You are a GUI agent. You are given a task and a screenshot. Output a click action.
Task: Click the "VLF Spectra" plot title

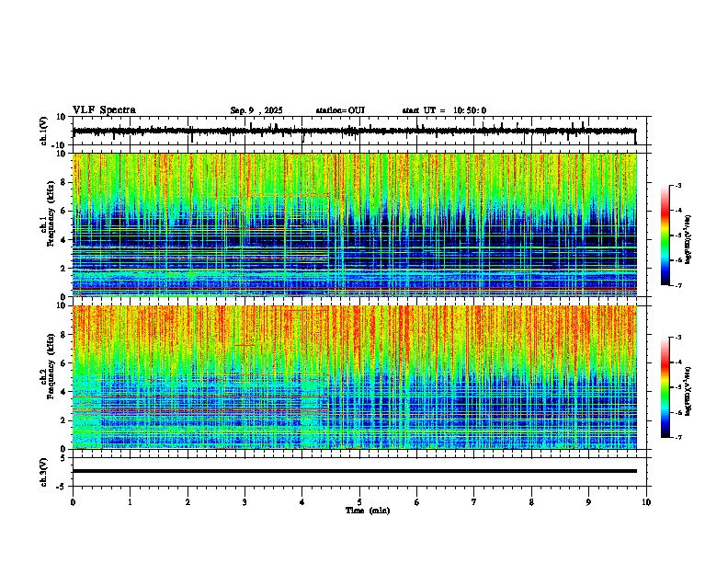click(104, 109)
